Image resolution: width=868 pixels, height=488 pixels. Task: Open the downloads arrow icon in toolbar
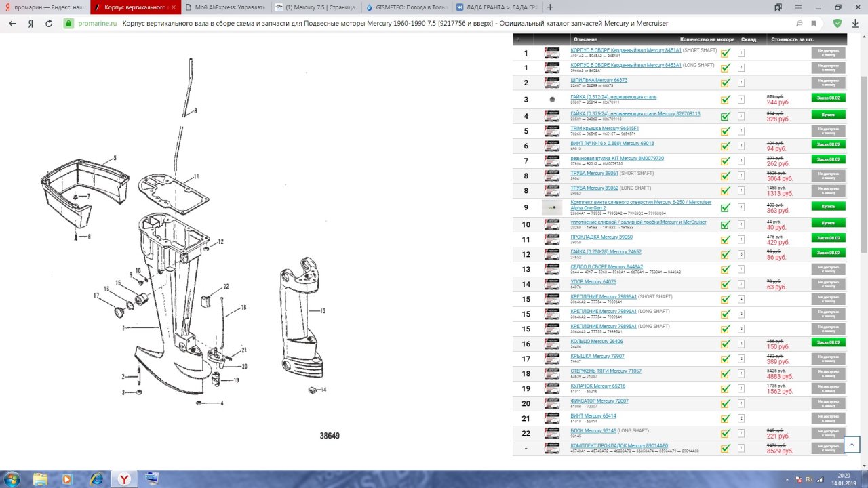point(856,23)
